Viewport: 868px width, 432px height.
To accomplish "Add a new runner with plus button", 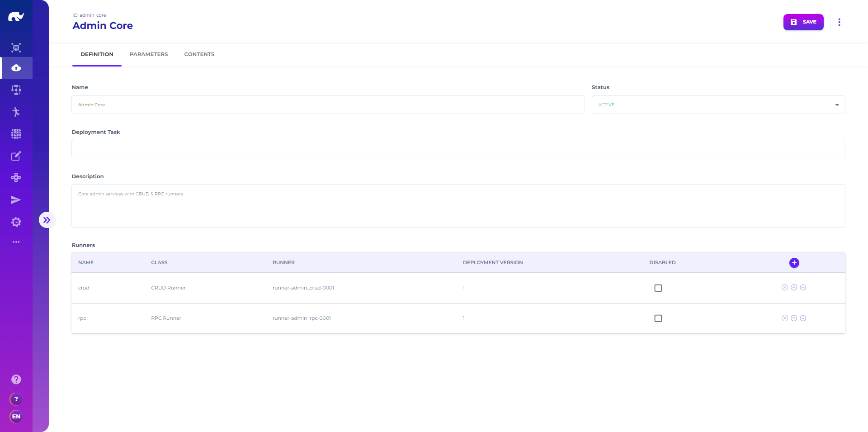I will (794, 263).
